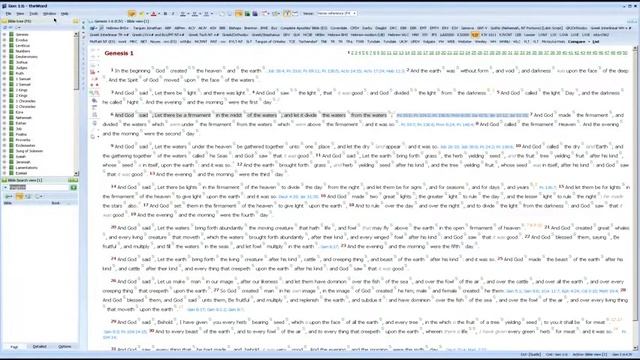
Task: Select Proverbs in the Bible tree
Action: [23, 140]
